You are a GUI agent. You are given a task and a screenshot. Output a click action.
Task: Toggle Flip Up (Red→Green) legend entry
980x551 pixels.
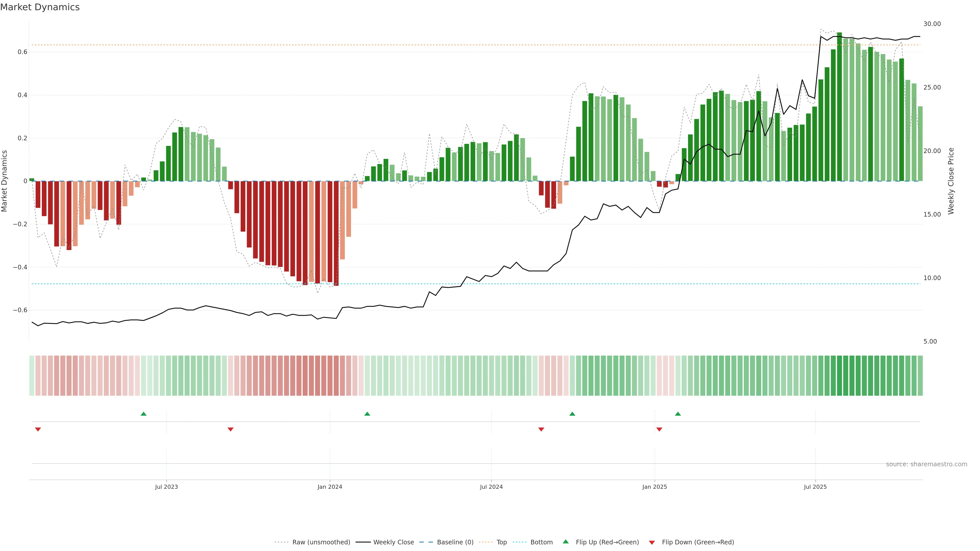tap(607, 542)
